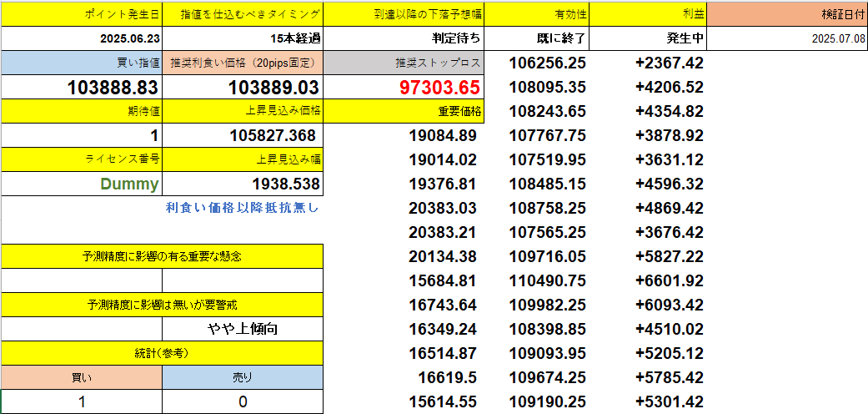
Task: Click the value 1938.538
Action: (x=243, y=184)
